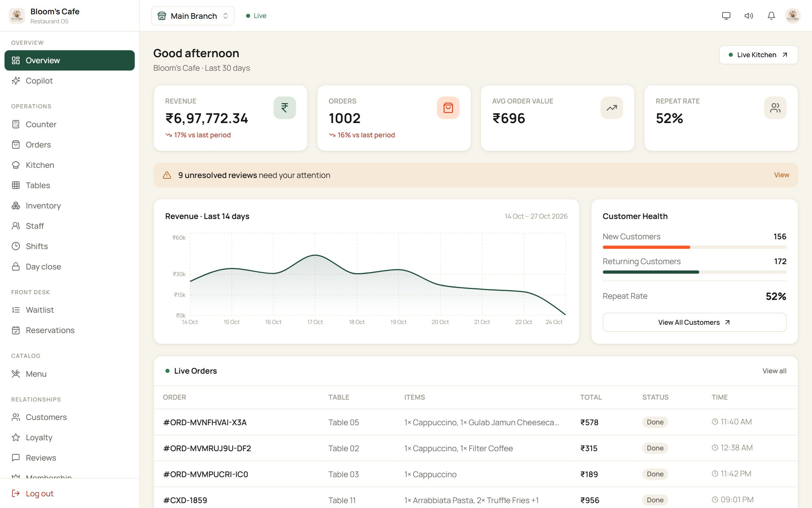Open the user profile avatar

[x=792, y=16]
